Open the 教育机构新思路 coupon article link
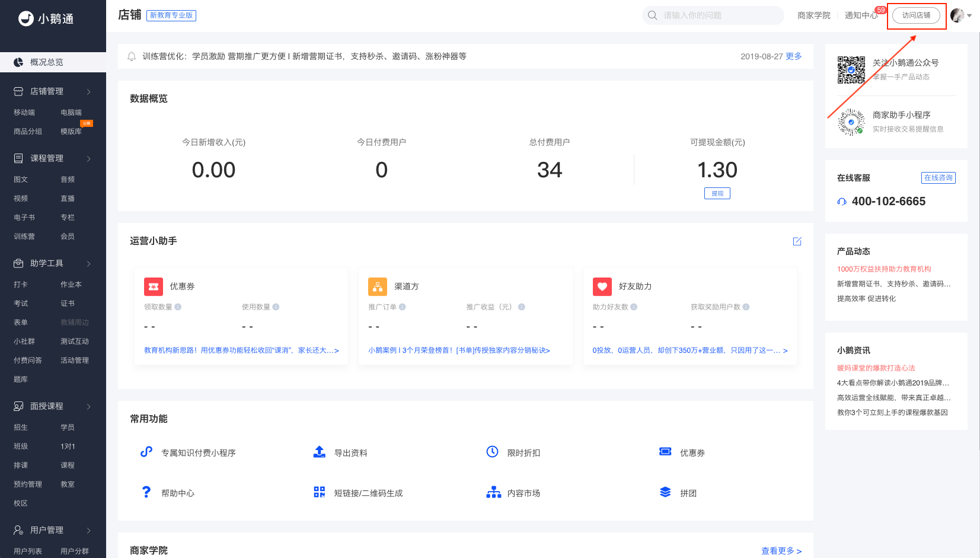The height and width of the screenshot is (558, 980). coord(241,350)
